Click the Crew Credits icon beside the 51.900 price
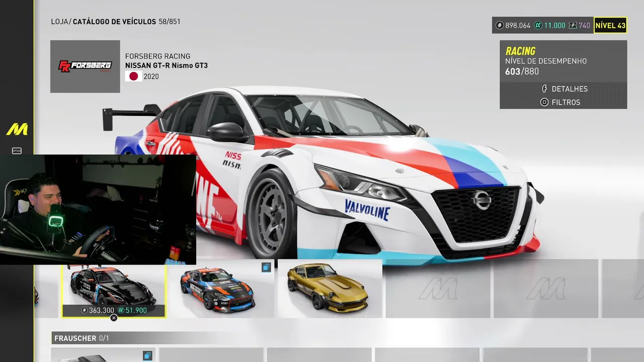Image resolution: width=644 pixels, height=362 pixels. 121,310
